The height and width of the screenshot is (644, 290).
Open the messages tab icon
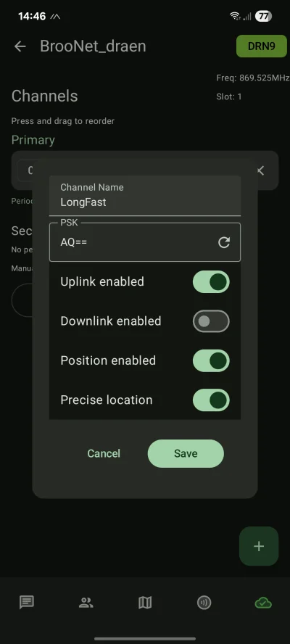pos(27,603)
